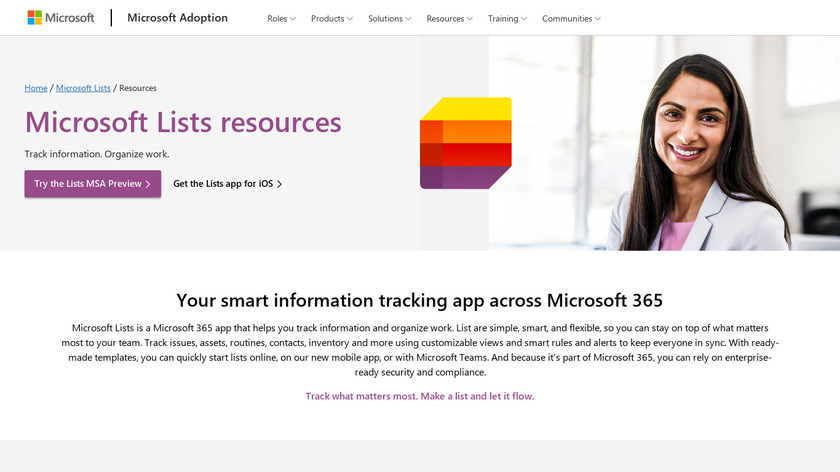The width and height of the screenshot is (840, 472).
Task: Click the Resources breadcrumb text
Action: (138, 88)
